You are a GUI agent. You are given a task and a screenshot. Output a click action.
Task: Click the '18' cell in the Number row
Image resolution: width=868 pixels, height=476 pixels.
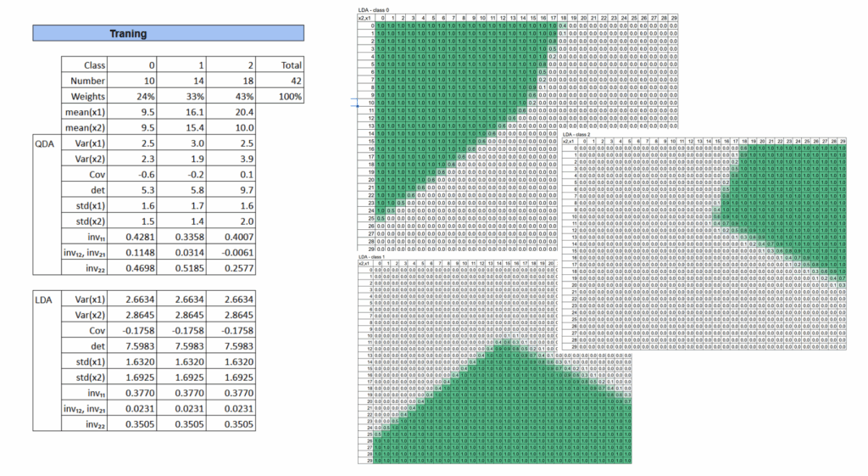(231, 81)
